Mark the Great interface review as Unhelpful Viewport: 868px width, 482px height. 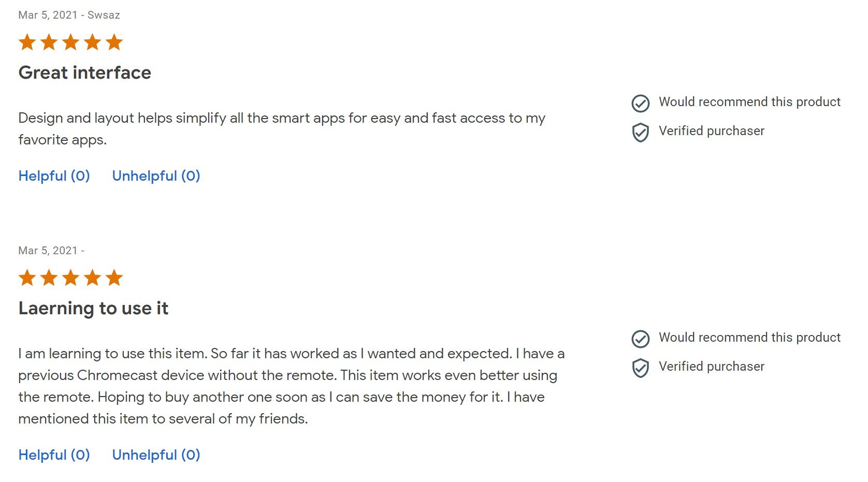click(x=156, y=176)
